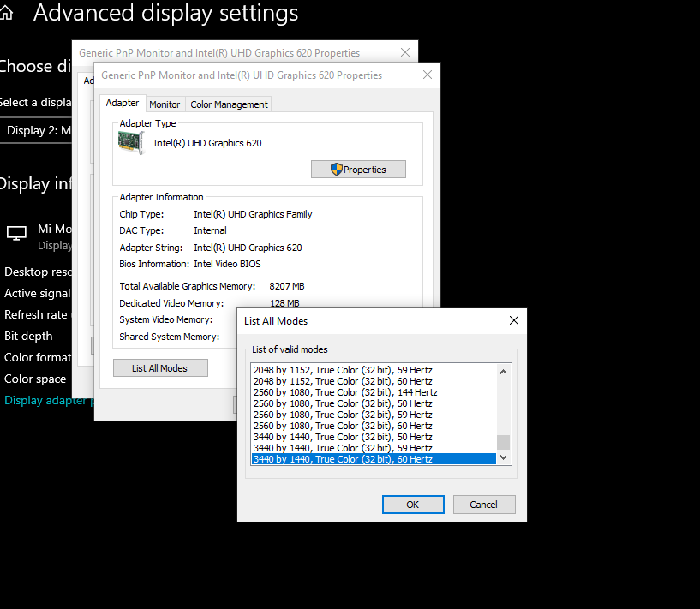This screenshot has width=700, height=609.
Task: Click the Color space label in Settings
Action: 35,379
